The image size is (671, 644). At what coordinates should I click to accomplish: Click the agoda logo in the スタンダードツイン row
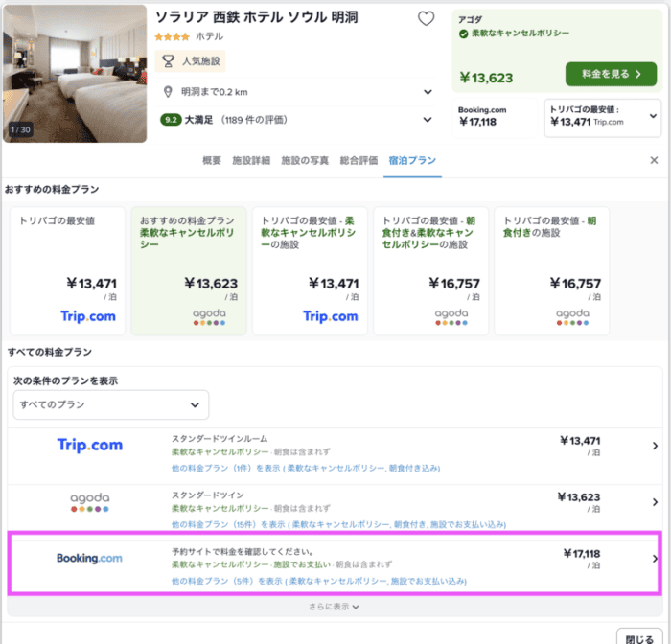(90, 502)
